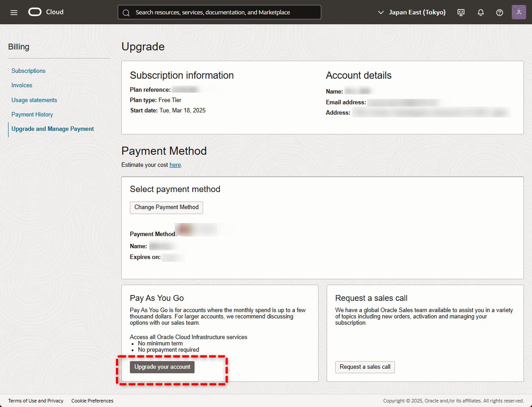Click Request a sales call button

click(365, 367)
